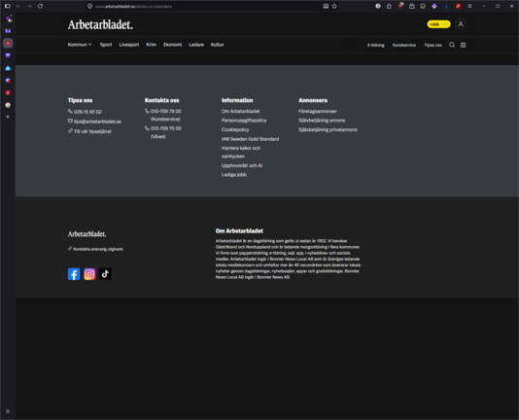519x420 pixels.
Task: Open the Lediga jobb link
Action: [x=234, y=175]
